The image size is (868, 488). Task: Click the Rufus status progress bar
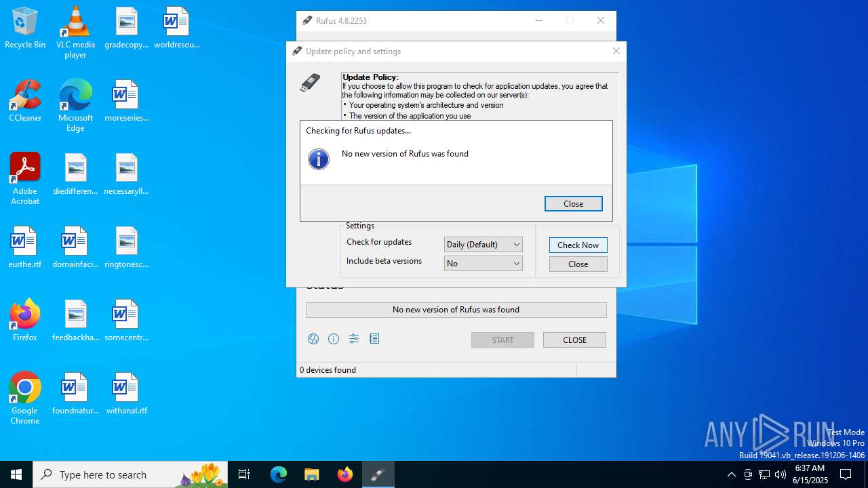456,310
